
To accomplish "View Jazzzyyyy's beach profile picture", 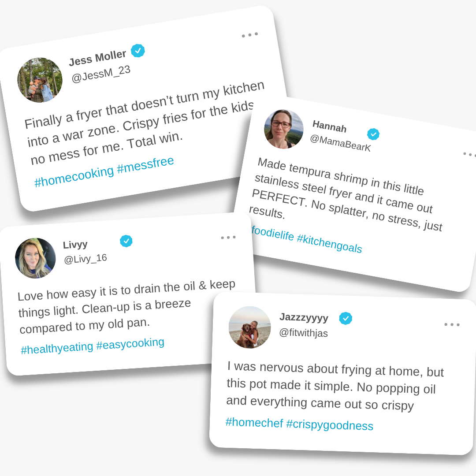I will pyautogui.click(x=249, y=327).
